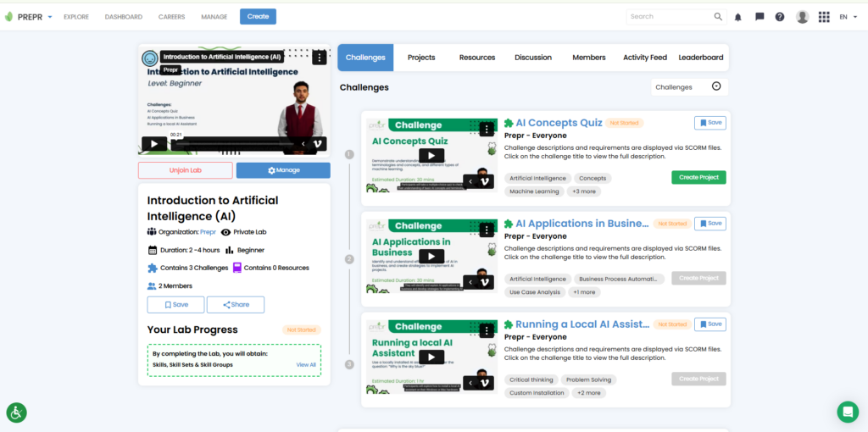The image size is (868, 432).
Task: Select the Concepts tag
Action: [x=593, y=178]
